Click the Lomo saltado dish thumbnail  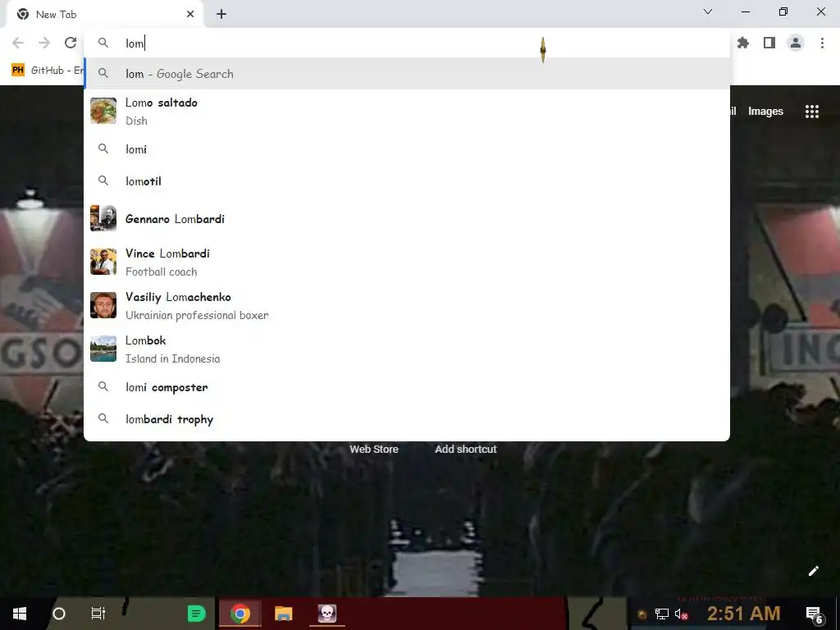(x=103, y=111)
